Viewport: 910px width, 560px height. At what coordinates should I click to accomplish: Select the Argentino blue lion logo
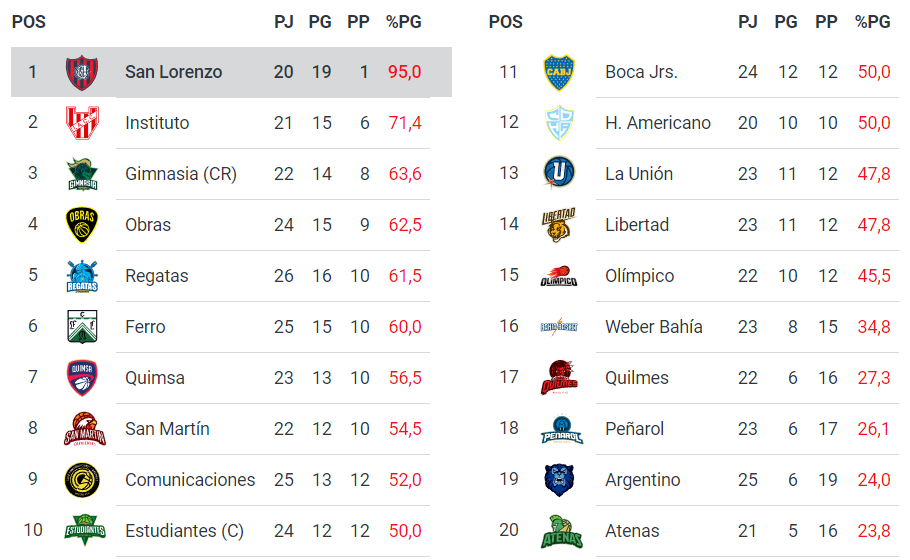coord(559,480)
